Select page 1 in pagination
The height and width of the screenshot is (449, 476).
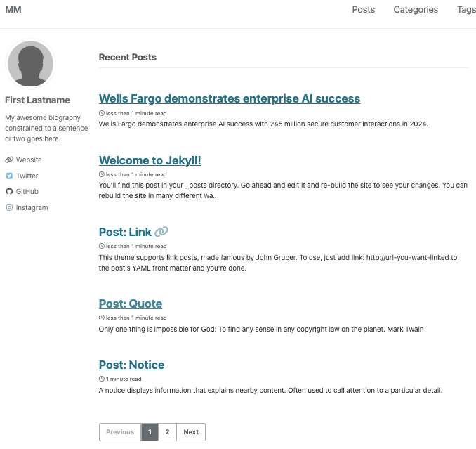click(x=150, y=432)
